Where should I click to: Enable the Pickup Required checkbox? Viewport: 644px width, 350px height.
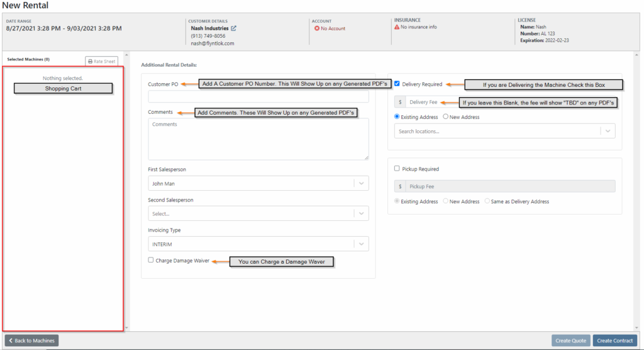pos(397,168)
